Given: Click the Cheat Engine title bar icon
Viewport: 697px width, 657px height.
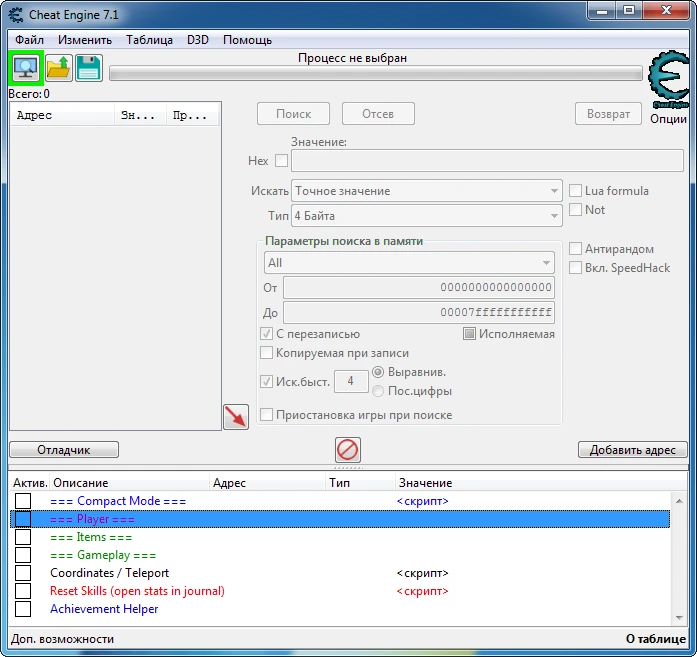Looking at the screenshot, I should pyautogui.click(x=16, y=15).
